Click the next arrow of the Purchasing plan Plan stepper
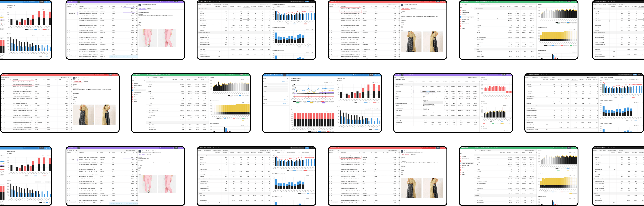The image size is (644, 206). pyautogui.click(x=333, y=111)
